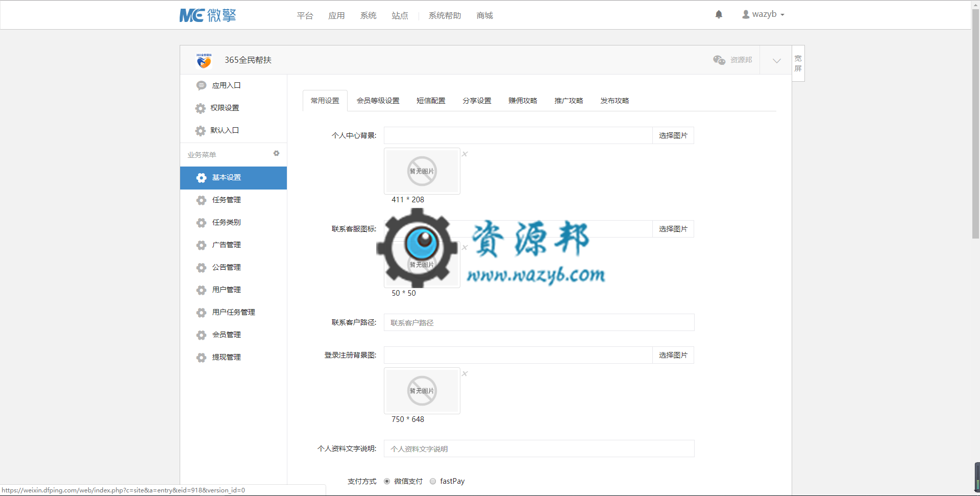This screenshot has height=496, width=980.
Task: Switch to the 短信配置 tab
Action: coord(431,101)
